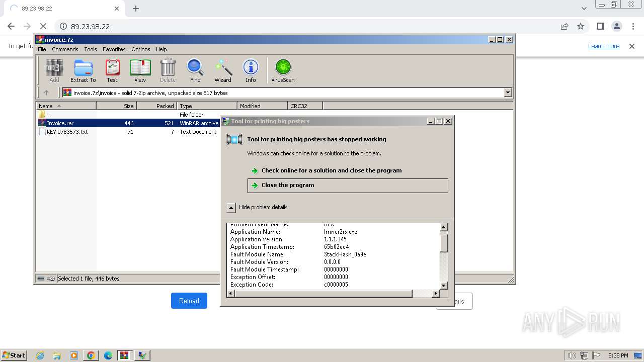Open Chrome from the taskbar
The height and width of the screenshot is (362, 644).
pos(91,355)
